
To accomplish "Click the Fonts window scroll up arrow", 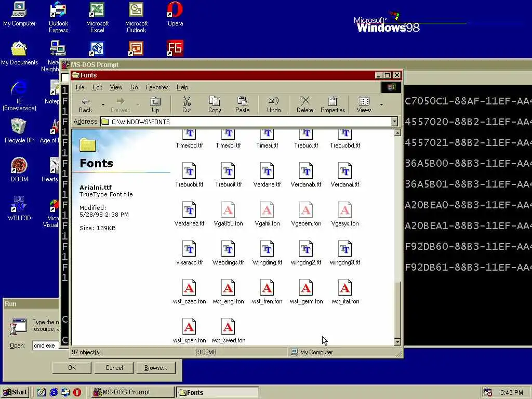I will pos(397,133).
